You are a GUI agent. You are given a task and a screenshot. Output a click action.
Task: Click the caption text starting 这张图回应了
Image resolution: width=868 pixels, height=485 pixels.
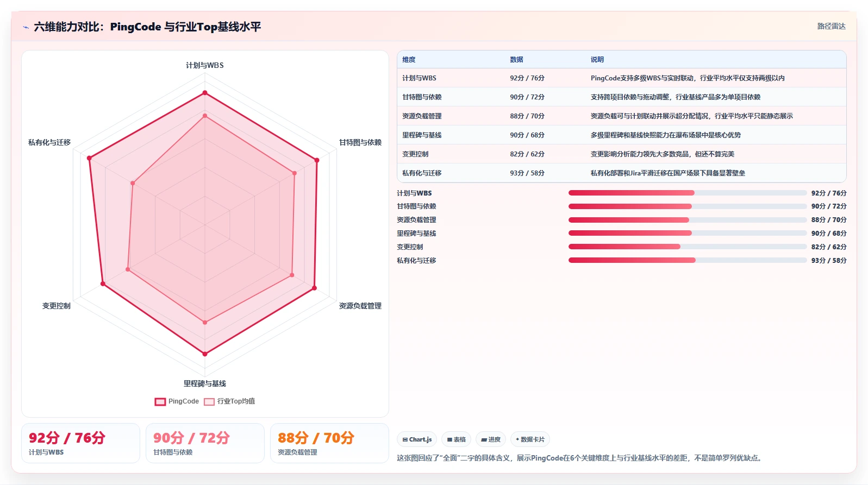point(580,458)
